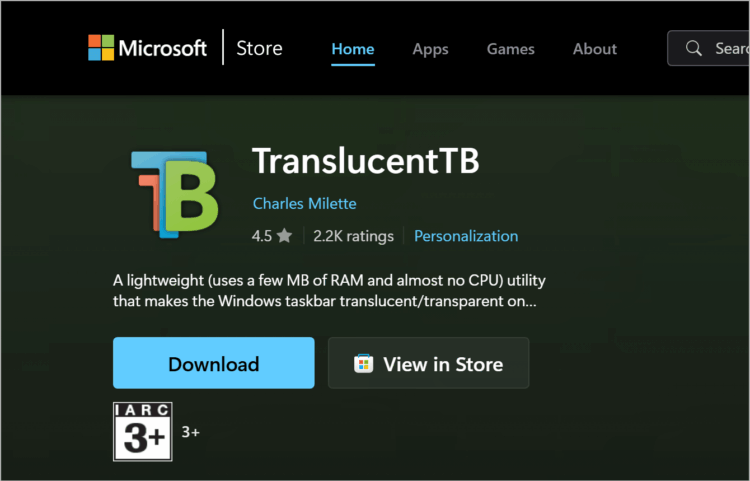Image resolution: width=750 pixels, height=481 pixels.
Task: Go to the Games tab
Action: tap(510, 49)
